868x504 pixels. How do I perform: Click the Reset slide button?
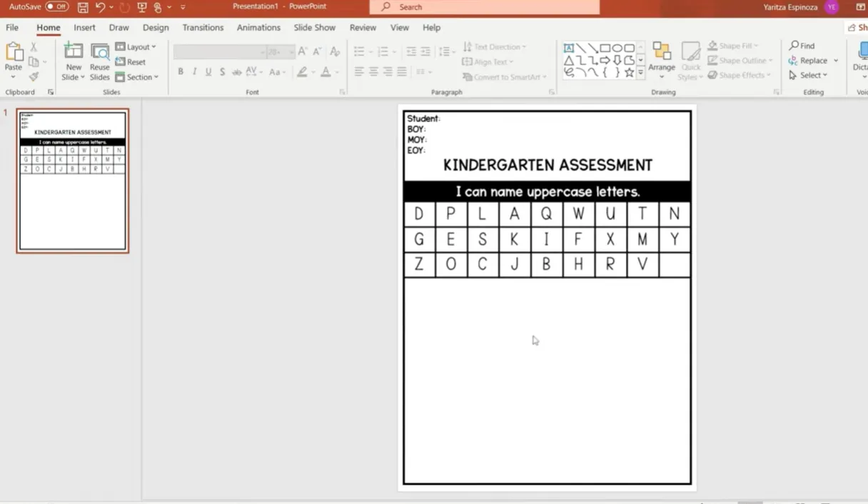pyautogui.click(x=131, y=62)
